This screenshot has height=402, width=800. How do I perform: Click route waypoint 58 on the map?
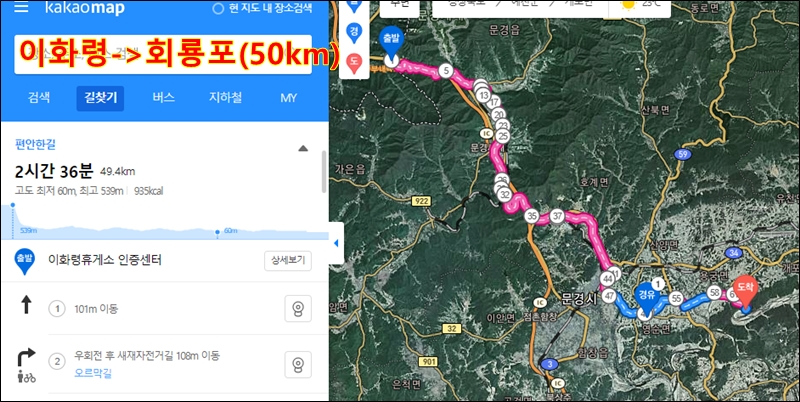tap(714, 292)
